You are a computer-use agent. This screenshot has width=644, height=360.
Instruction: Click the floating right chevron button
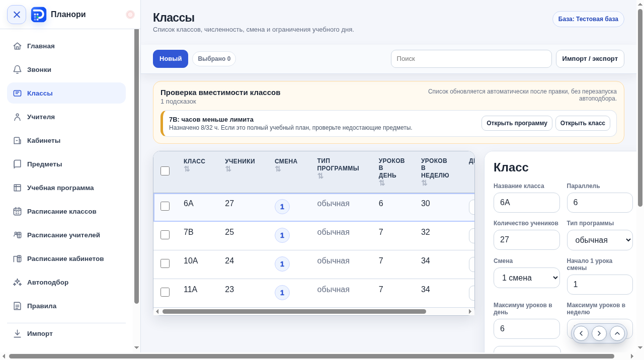(x=599, y=333)
